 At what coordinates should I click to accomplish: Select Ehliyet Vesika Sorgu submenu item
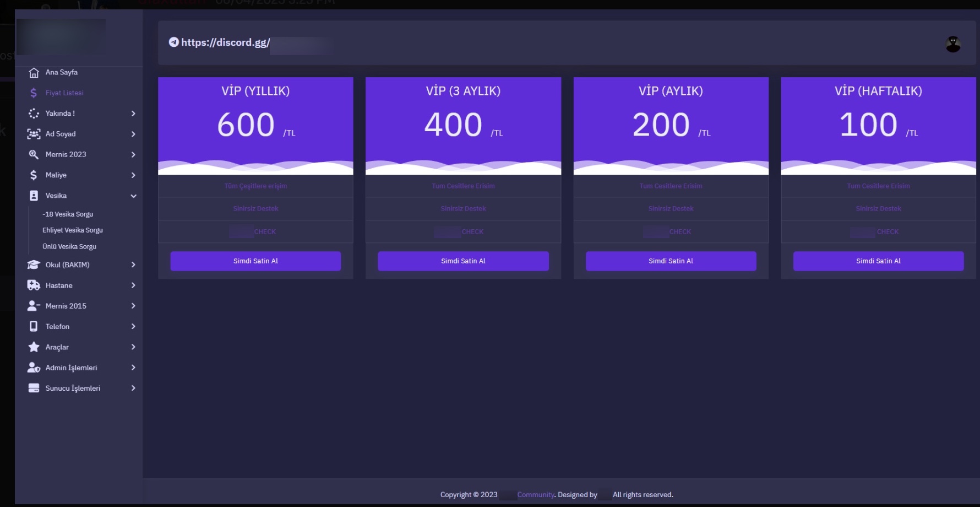73,230
